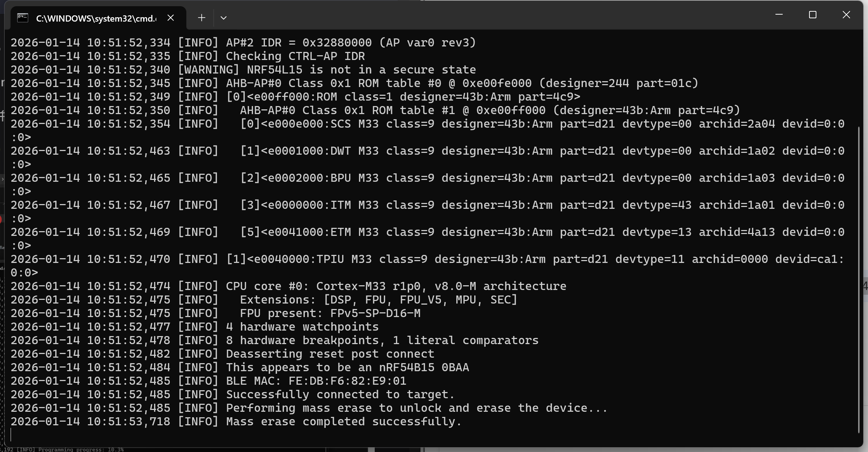
Task: Open a new terminal tab with plus
Action: (x=201, y=18)
